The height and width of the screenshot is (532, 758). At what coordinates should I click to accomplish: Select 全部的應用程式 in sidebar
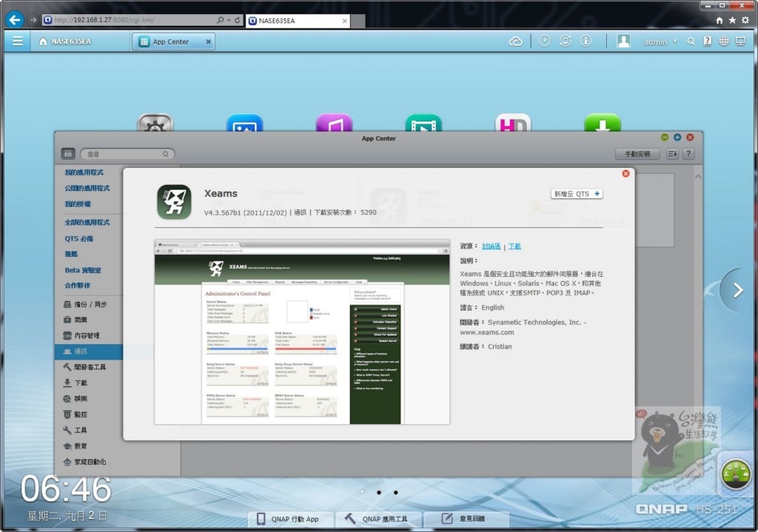click(87, 222)
